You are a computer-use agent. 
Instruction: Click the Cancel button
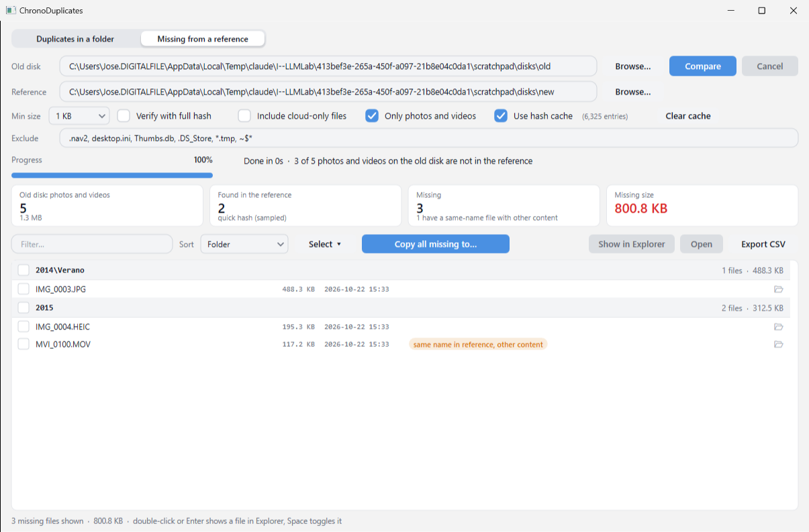(770, 66)
